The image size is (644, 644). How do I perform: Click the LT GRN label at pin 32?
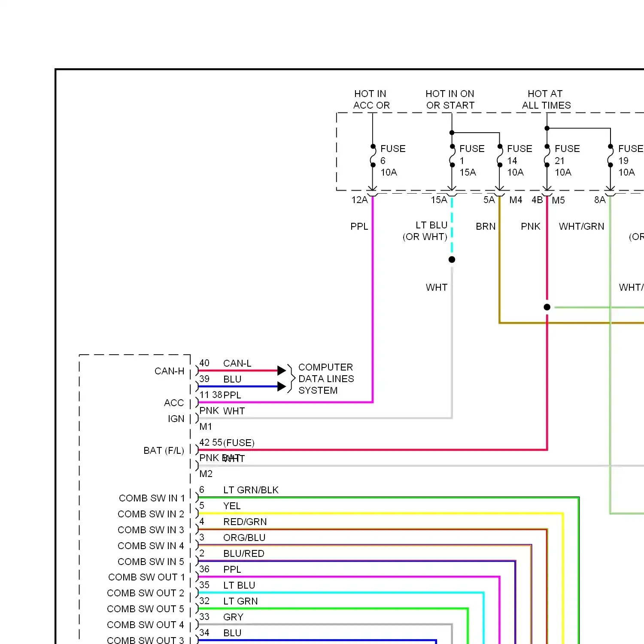click(x=240, y=601)
